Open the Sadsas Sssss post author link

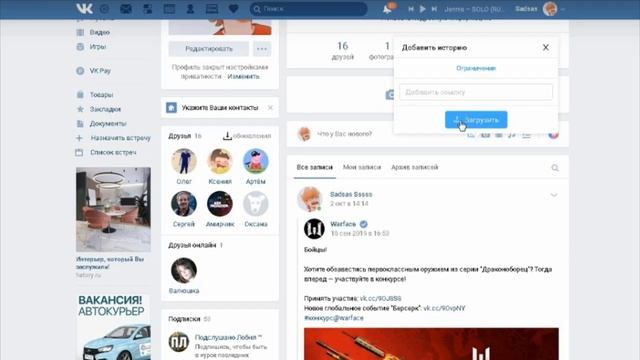click(x=351, y=194)
